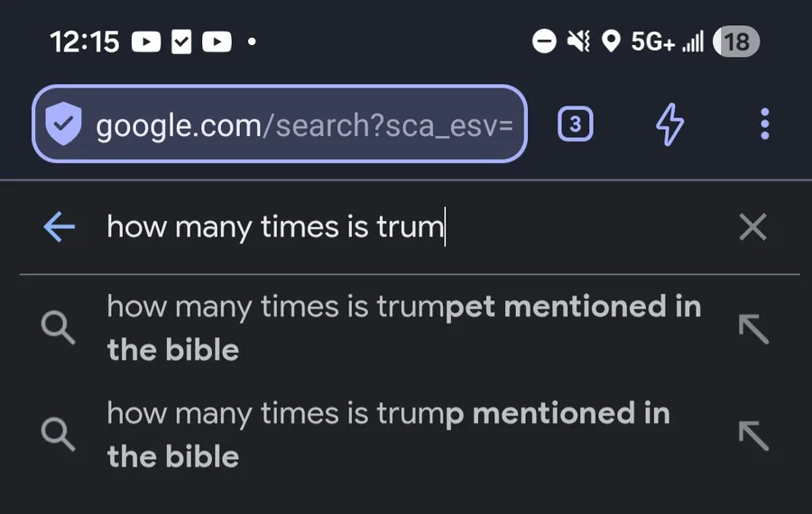Tap the magnifier icon beside trumpet suggestion
The width and height of the screenshot is (812, 514).
coord(59,328)
